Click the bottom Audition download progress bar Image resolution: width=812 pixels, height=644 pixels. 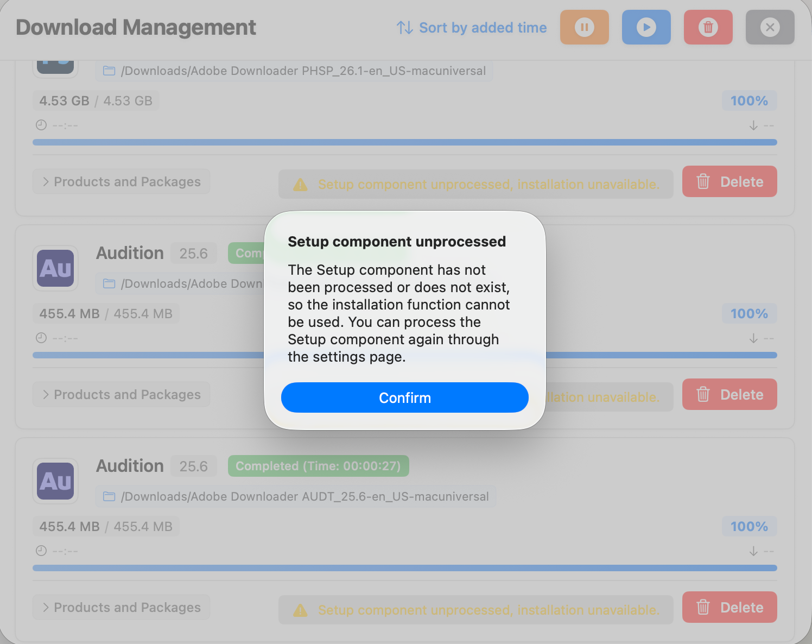(404, 568)
